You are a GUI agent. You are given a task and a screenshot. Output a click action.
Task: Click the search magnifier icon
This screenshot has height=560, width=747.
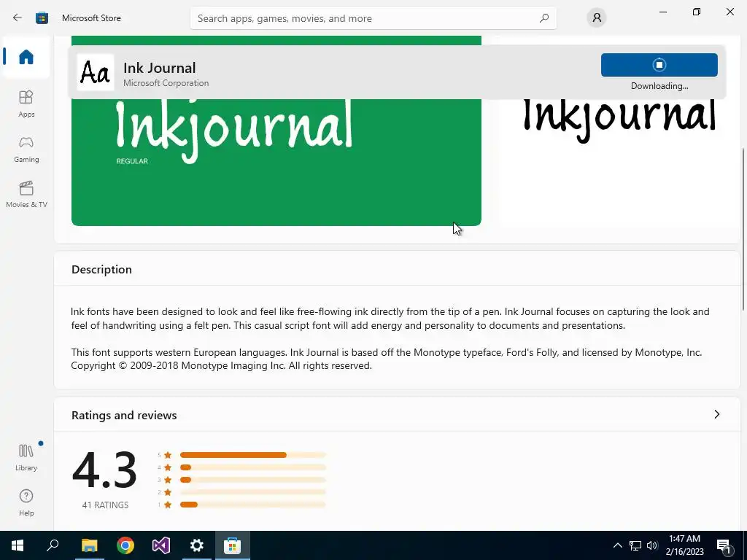[x=544, y=18]
